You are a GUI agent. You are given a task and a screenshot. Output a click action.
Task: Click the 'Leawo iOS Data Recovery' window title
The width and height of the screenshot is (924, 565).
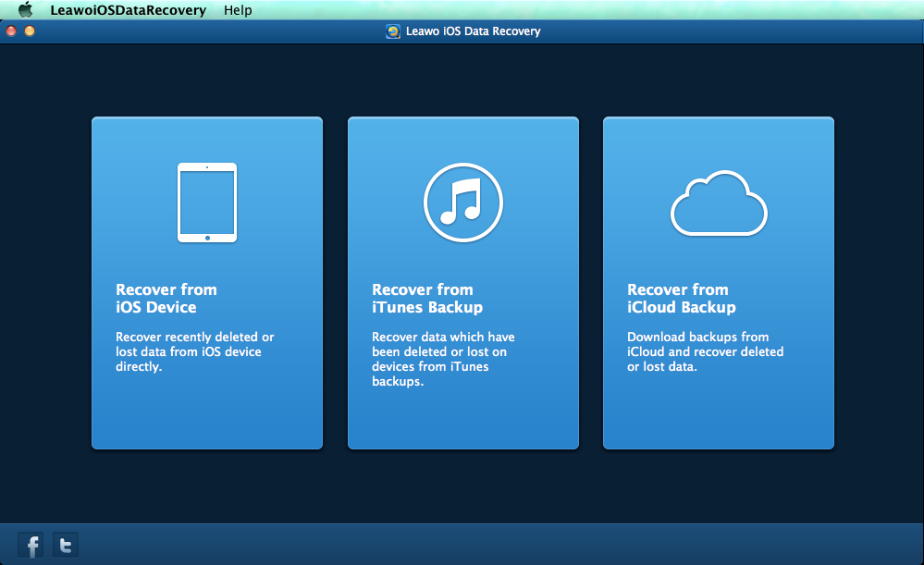pos(472,31)
